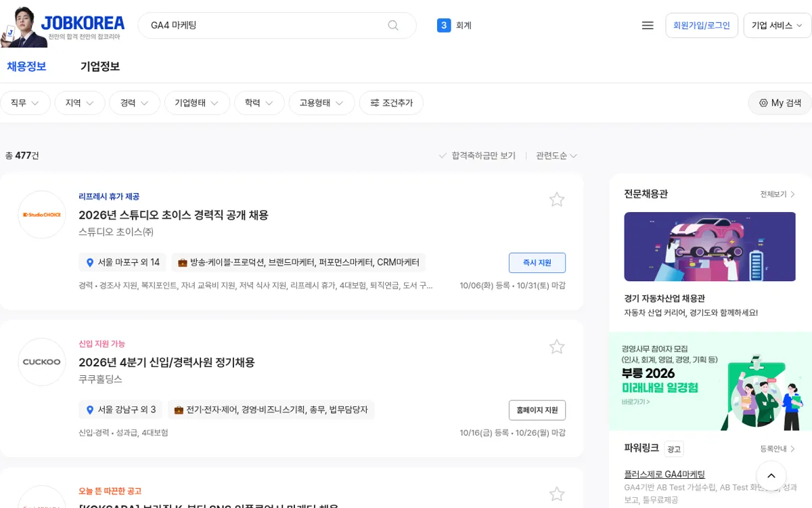Bookmark the 쿠쿠홀딩스 job with star
Viewport: 812px width, 508px height.
(557, 347)
